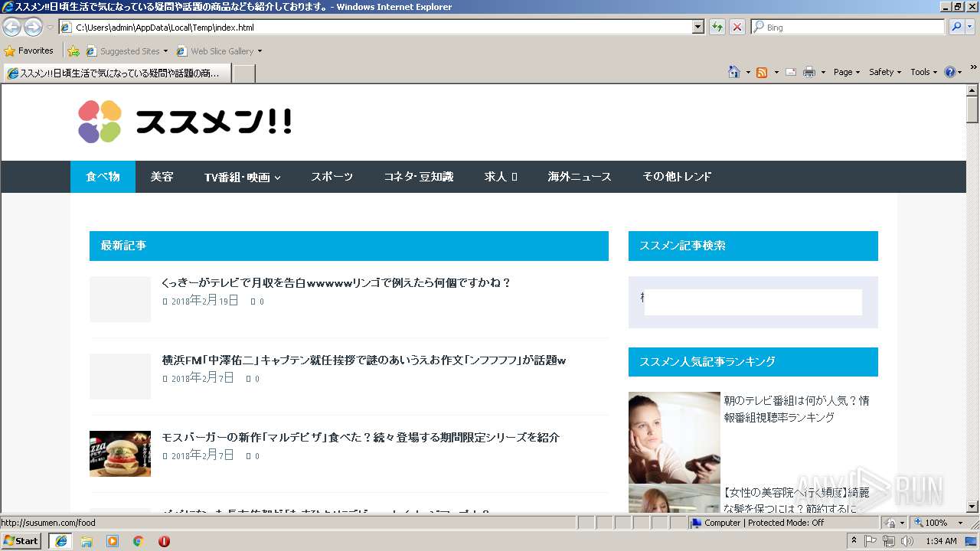The height and width of the screenshot is (551, 980).
Task: Open Windows Explorer folder in taskbar
Action: click(87, 541)
